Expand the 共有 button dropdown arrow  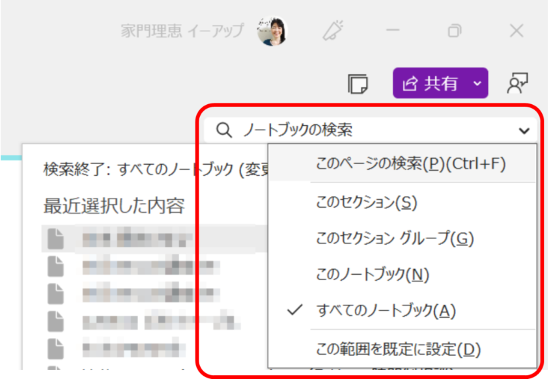point(477,83)
